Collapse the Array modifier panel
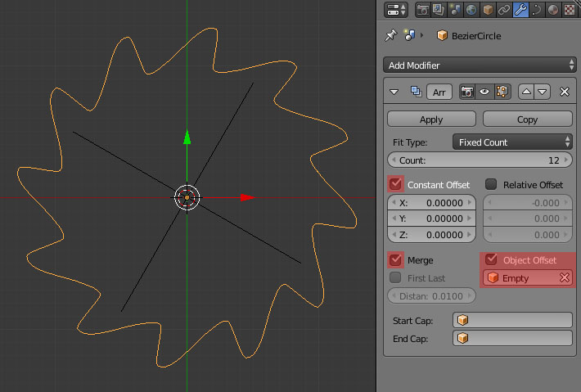This screenshot has height=392, width=581. tap(394, 92)
